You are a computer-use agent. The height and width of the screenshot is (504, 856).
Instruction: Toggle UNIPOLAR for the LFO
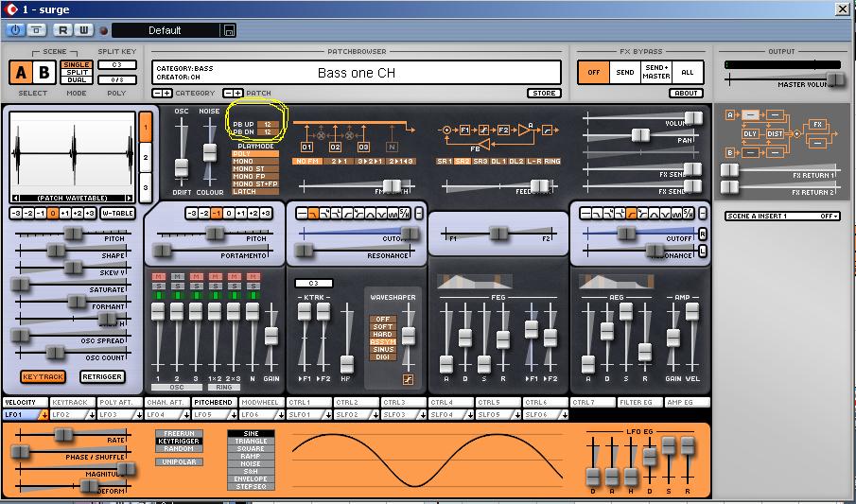(x=179, y=462)
